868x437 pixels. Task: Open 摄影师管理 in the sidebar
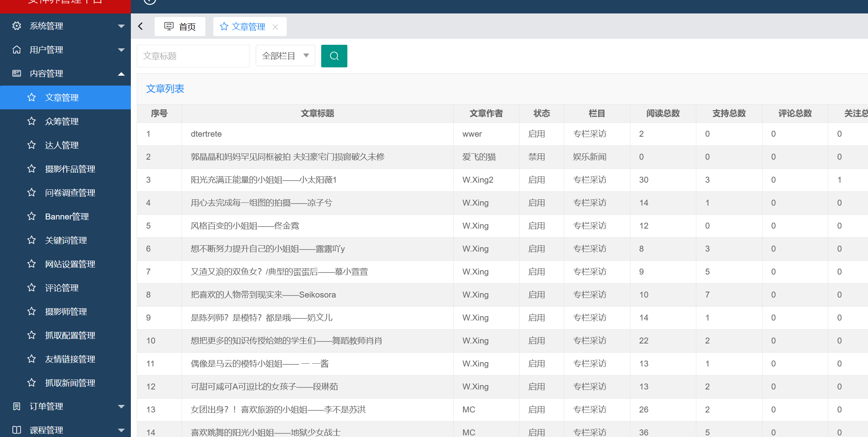pos(65,311)
